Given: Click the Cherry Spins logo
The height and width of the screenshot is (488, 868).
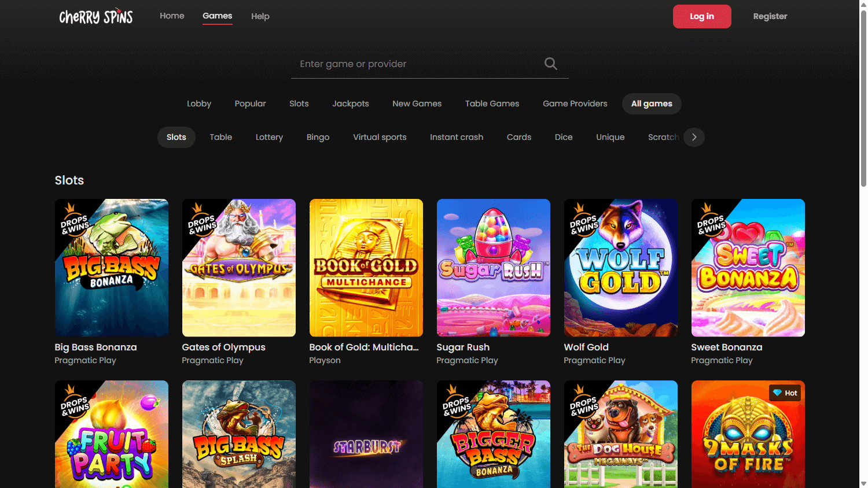Looking at the screenshot, I should [95, 16].
